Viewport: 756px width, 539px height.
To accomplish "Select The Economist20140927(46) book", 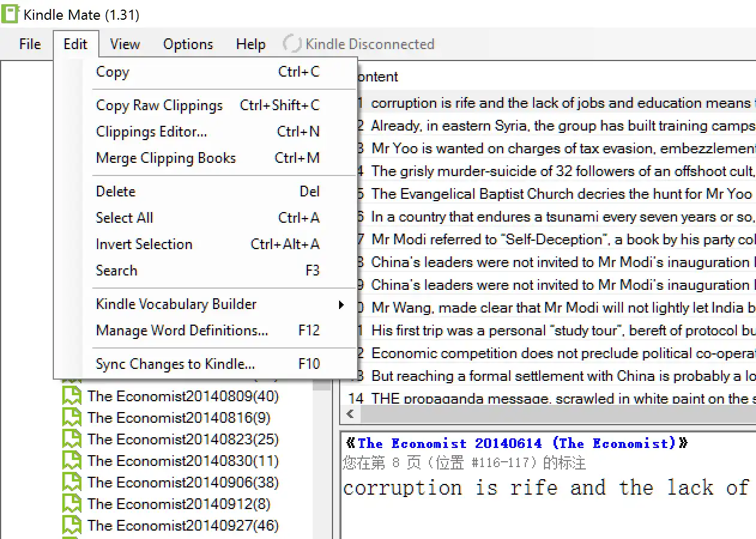I will (183, 526).
